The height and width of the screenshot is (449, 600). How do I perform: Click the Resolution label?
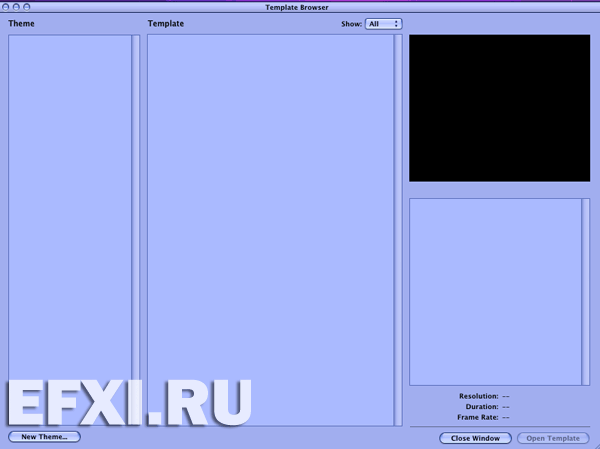[x=479, y=396]
